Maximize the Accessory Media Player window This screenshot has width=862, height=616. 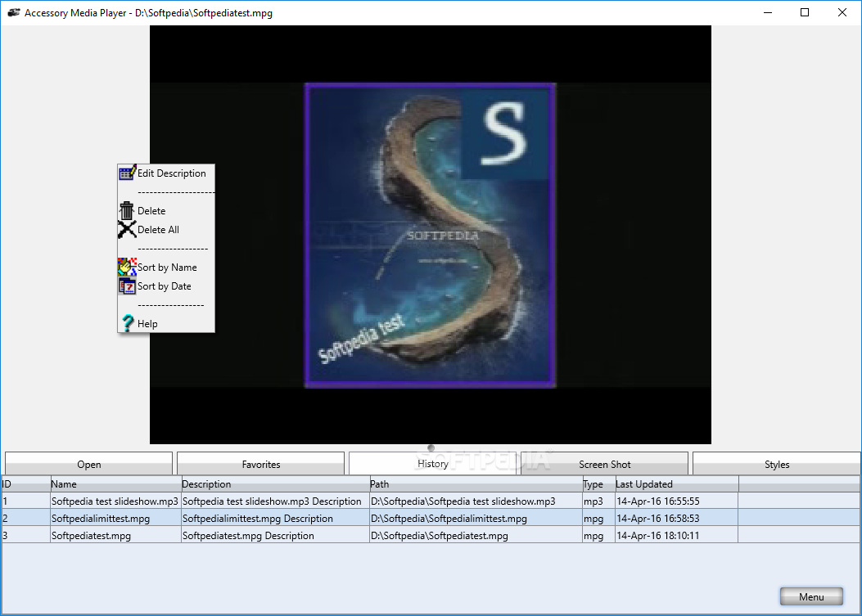click(805, 12)
